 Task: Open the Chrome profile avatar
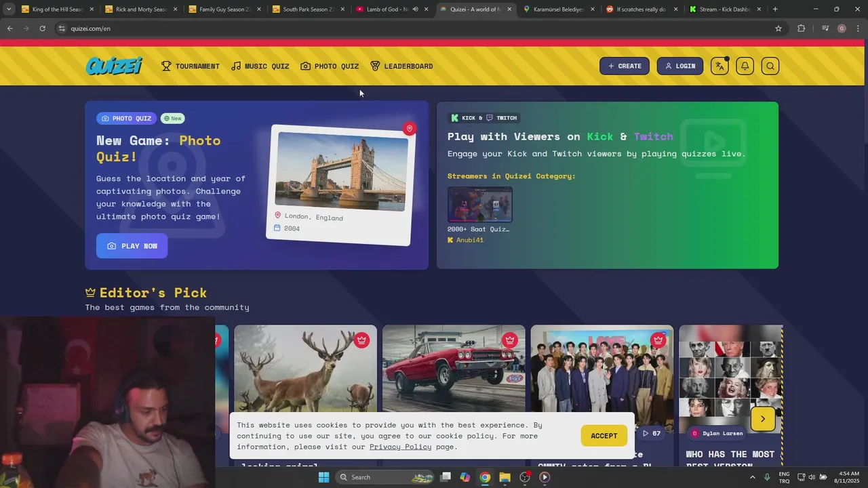(842, 28)
